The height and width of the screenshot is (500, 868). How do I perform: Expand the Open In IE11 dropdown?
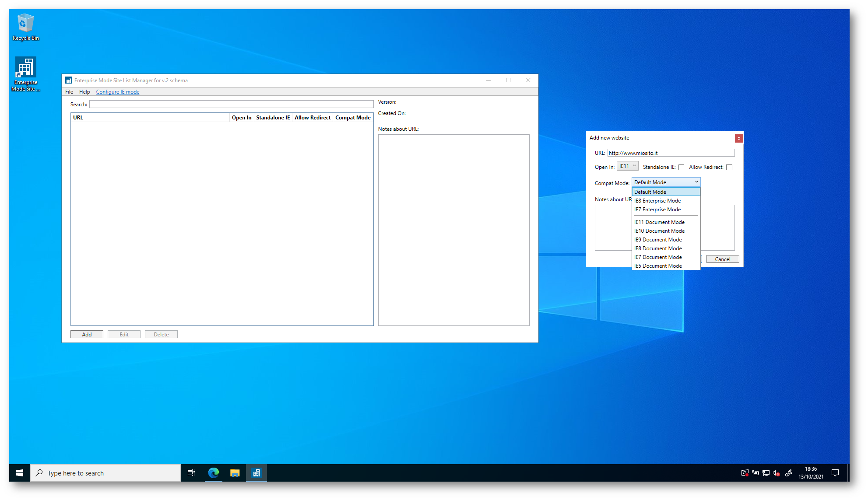click(x=628, y=166)
